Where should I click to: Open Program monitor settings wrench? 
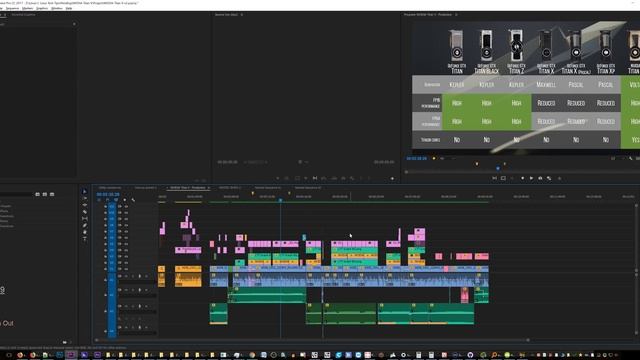(x=630, y=158)
